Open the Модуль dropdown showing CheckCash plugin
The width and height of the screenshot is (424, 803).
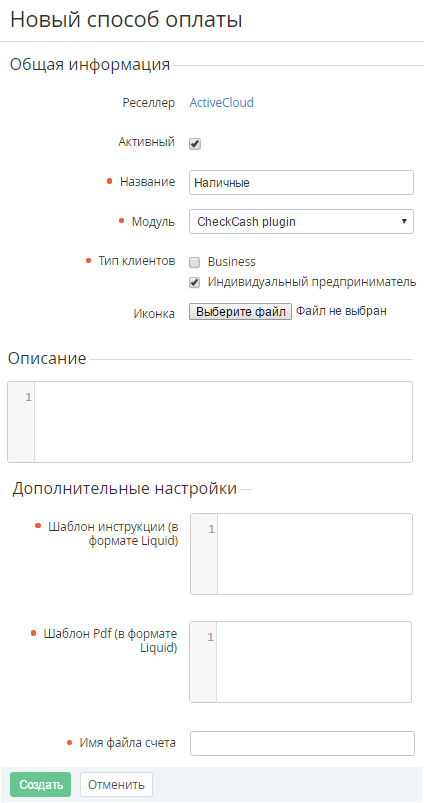point(301,222)
